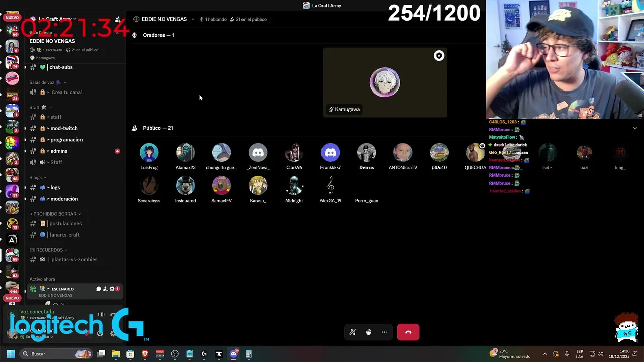
Task: Open Logitech G HUB from taskbar
Action: [204, 354]
